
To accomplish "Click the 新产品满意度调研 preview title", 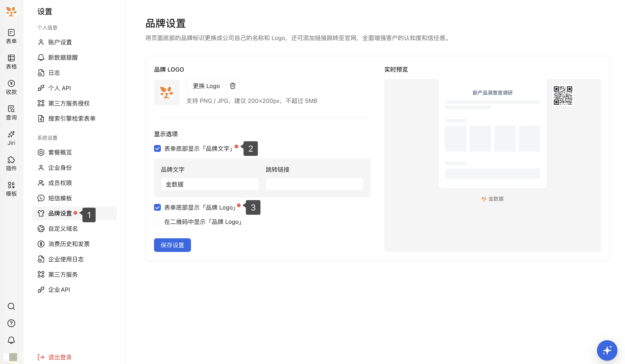I will [x=492, y=93].
